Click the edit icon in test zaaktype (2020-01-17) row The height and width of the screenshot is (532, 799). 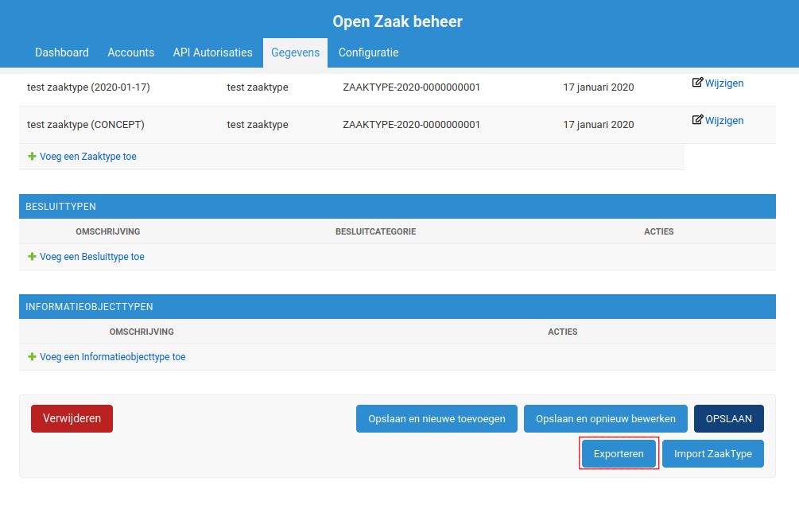pyautogui.click(x=697, y=83)
